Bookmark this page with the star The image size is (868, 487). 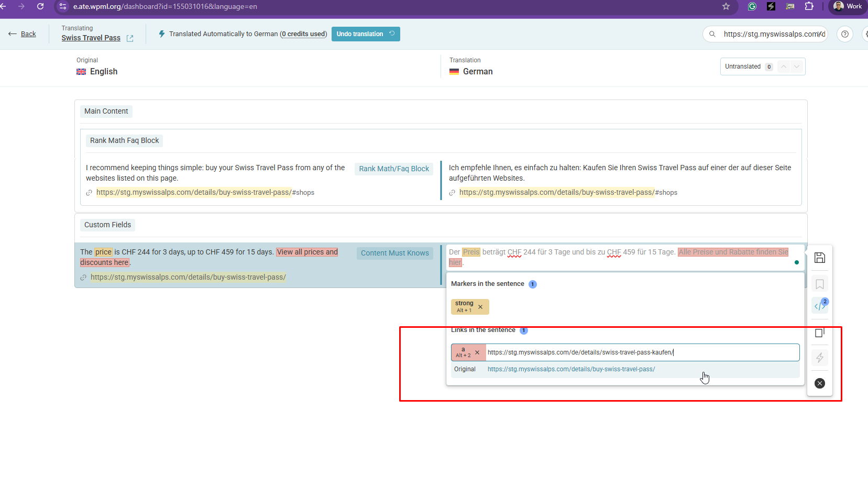tap(726, 6)
